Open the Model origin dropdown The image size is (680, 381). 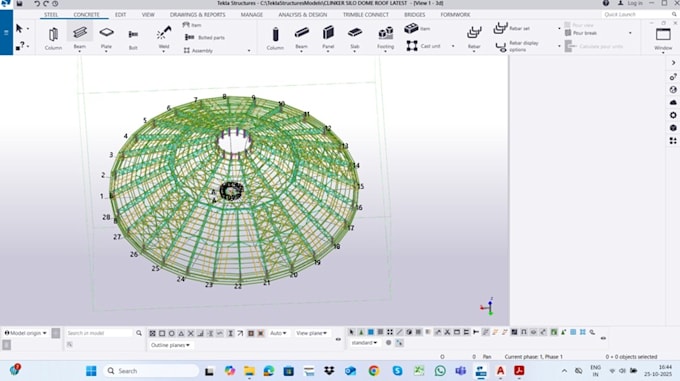[26, 333]
